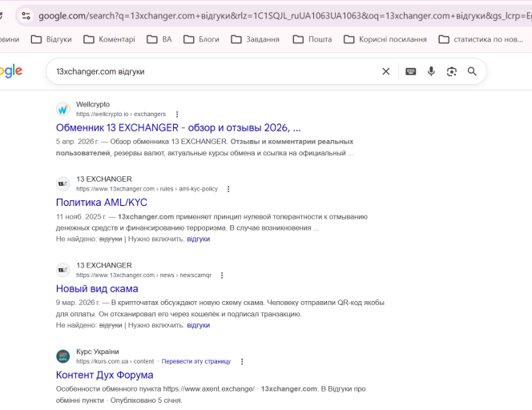
Task: Click the URL in the address bar
Action: [x=284, y=15]
